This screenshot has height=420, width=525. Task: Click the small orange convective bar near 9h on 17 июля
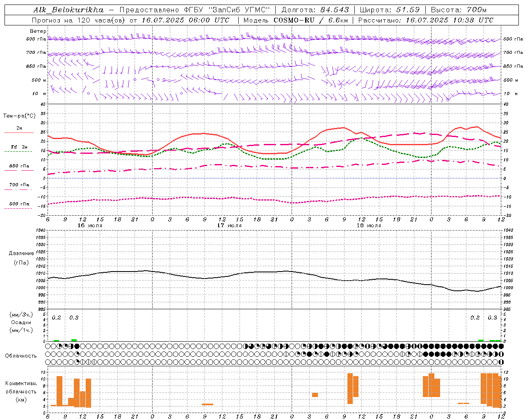tap(208, 404)
